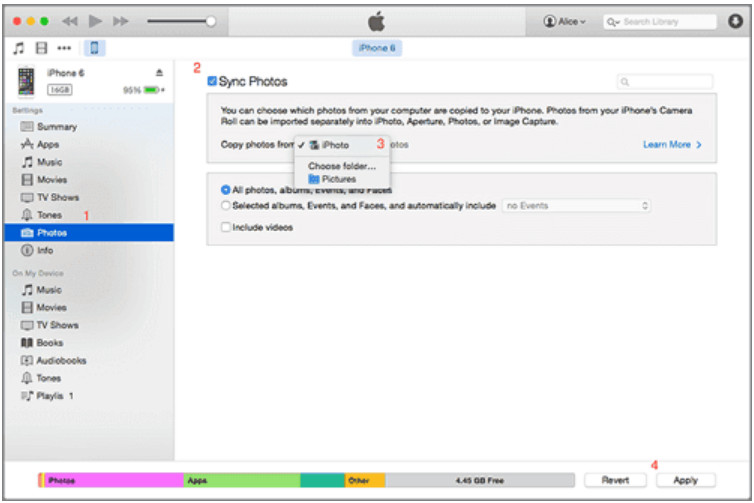Pick Choose folder... from popup menu
Image resolution: width=754 pixels, height=503 pixels.
342,166
